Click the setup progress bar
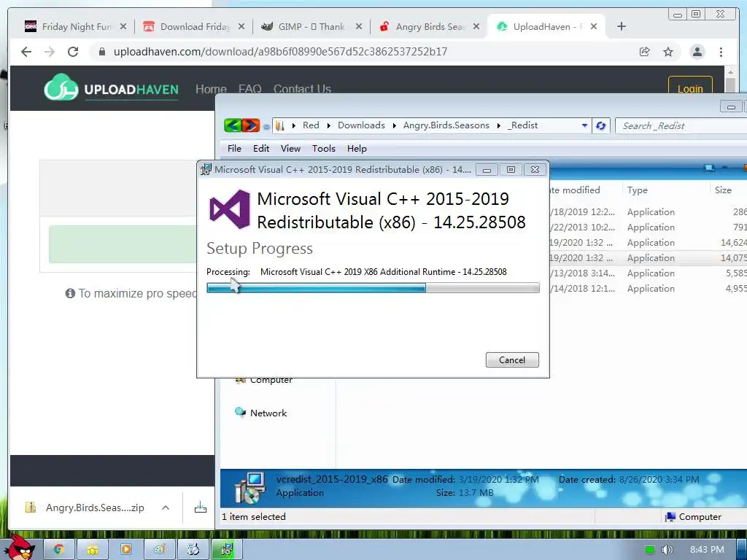Screen dimensions: 747x560 (373, 287)
